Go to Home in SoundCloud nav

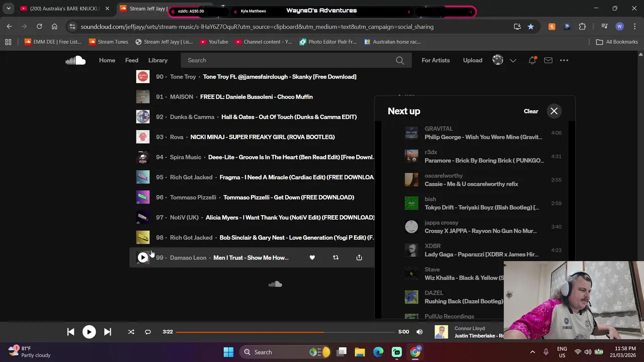coord(107,60)
